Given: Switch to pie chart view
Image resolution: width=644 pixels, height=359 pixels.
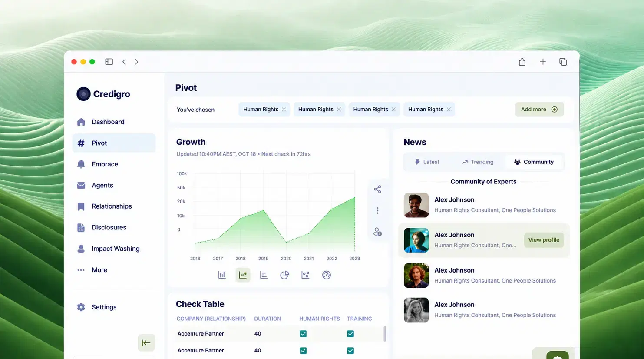Looking at the screenshot, I should pyautogui.click(x=284, y=275).
